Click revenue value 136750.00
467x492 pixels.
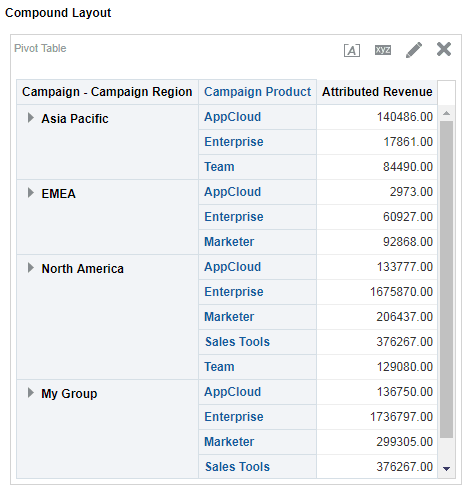405,392
